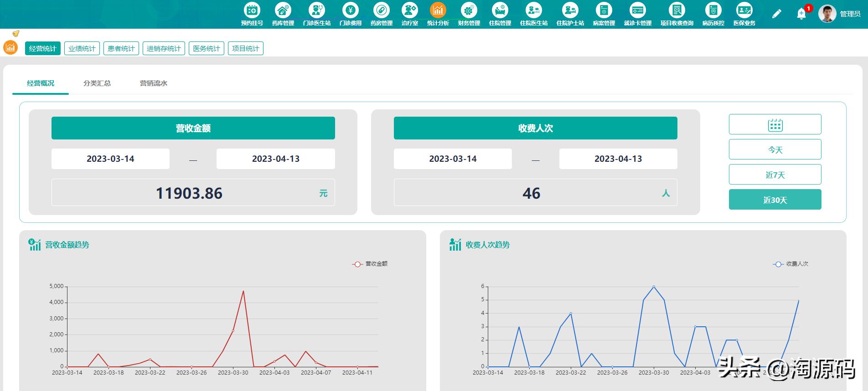Switch to the 营销流水 tab

[153, 83]
